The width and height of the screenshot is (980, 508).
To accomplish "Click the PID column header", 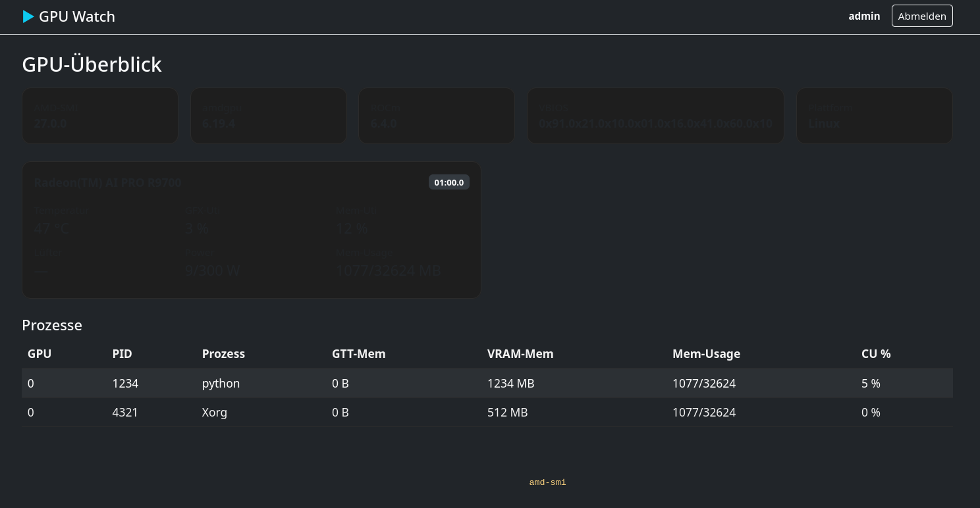I will pos(122,354).
